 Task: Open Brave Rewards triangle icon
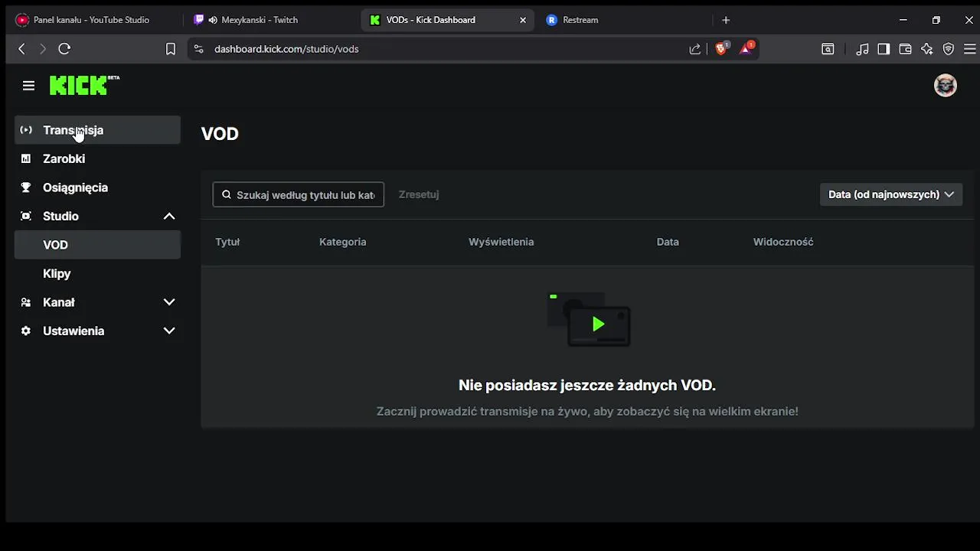(746, 49)
